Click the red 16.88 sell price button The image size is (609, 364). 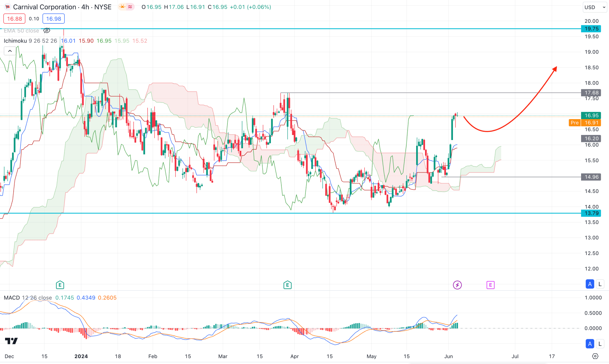[14, 19]
